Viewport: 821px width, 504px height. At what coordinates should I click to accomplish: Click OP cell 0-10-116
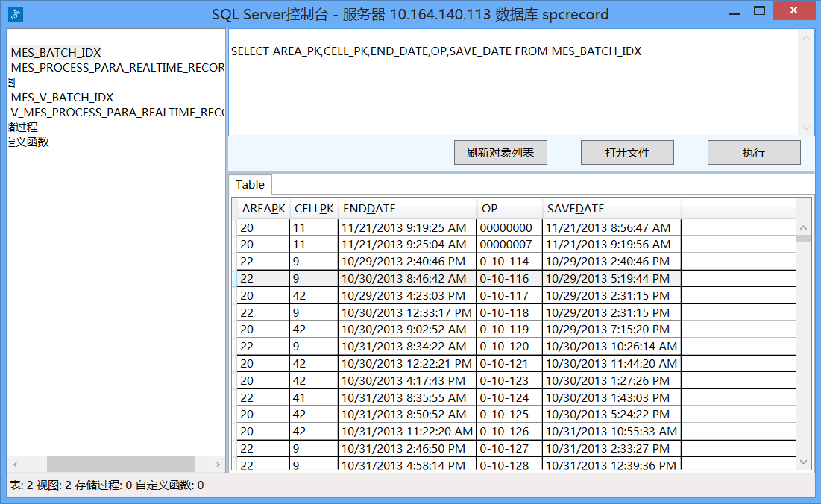pos(509,278)
